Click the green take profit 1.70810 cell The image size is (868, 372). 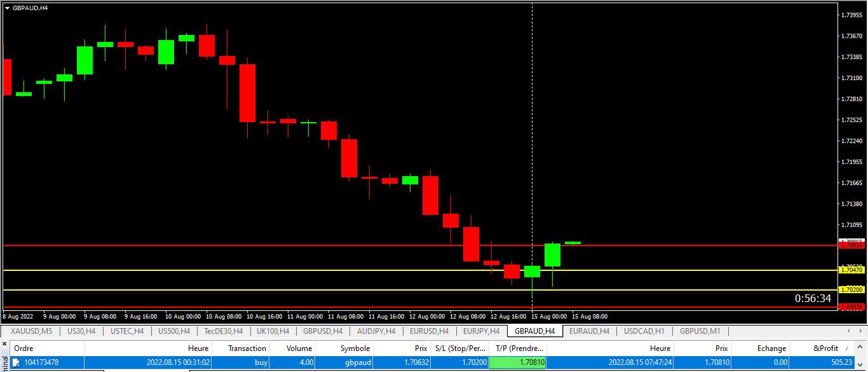[517, 362]
